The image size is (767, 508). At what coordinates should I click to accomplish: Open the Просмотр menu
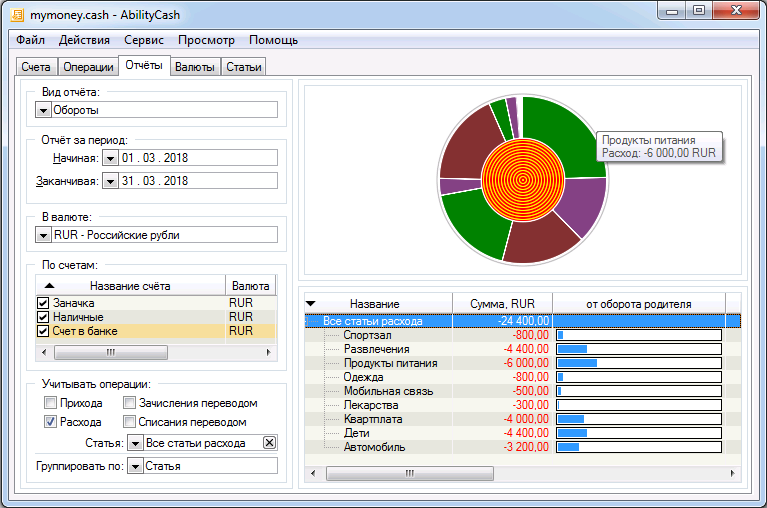pyautogui.click(x=206, y=40)
